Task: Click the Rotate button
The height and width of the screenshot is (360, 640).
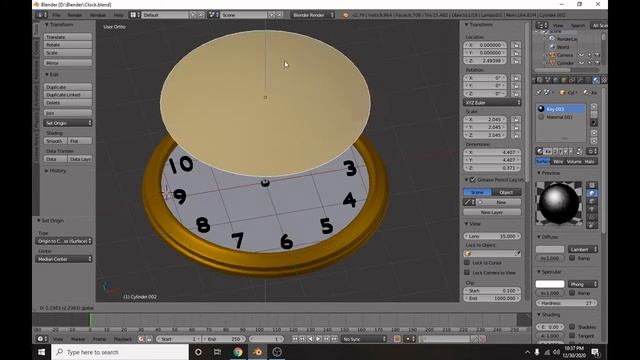Action: pyautogui.click(x=67, y=44)
